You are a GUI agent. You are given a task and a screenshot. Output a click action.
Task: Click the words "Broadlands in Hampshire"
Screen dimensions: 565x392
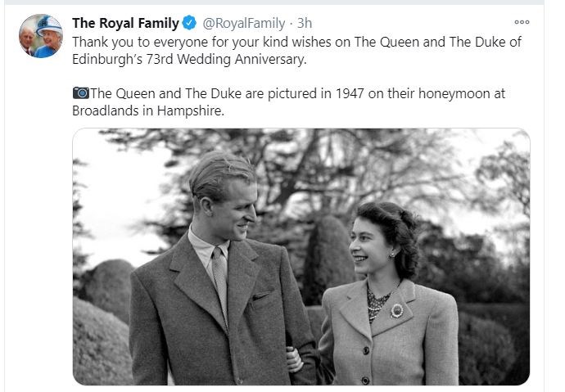pos(148,110)
